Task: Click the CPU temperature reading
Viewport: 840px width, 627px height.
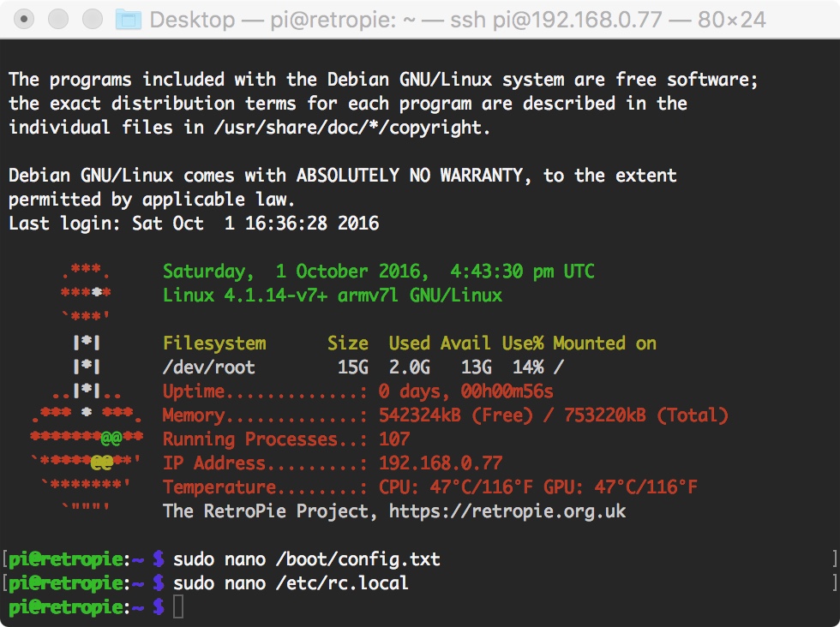Action: pos(456,487)
